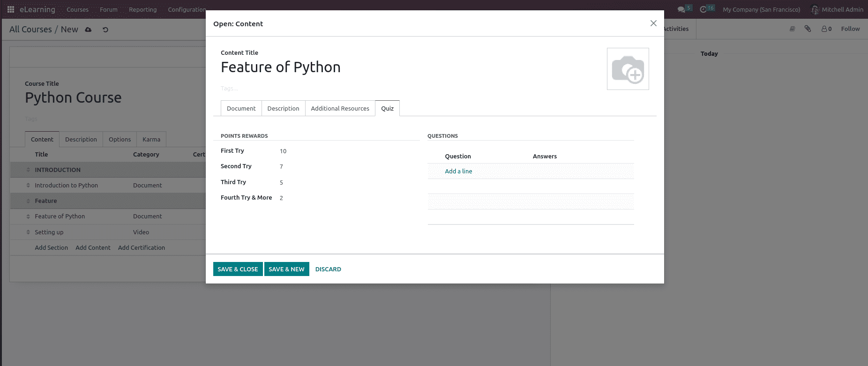
Task: Open the Forum menu
Action: click(x=109, y=9)
